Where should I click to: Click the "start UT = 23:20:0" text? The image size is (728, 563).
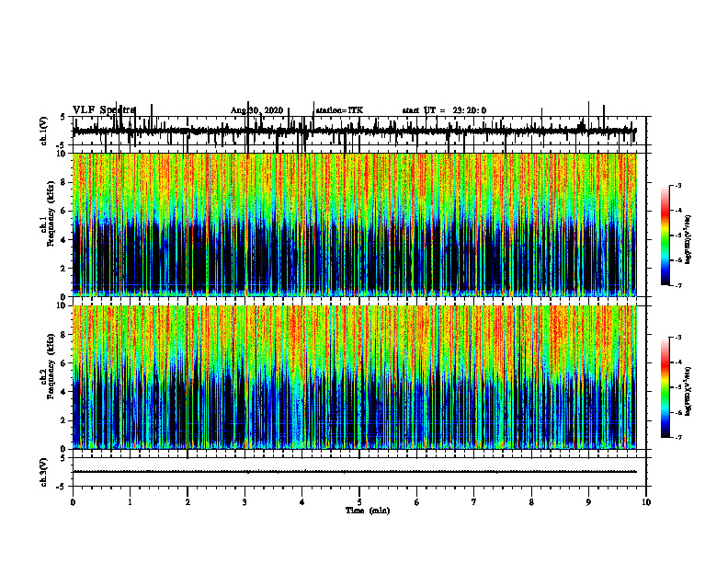click(444, 110)
